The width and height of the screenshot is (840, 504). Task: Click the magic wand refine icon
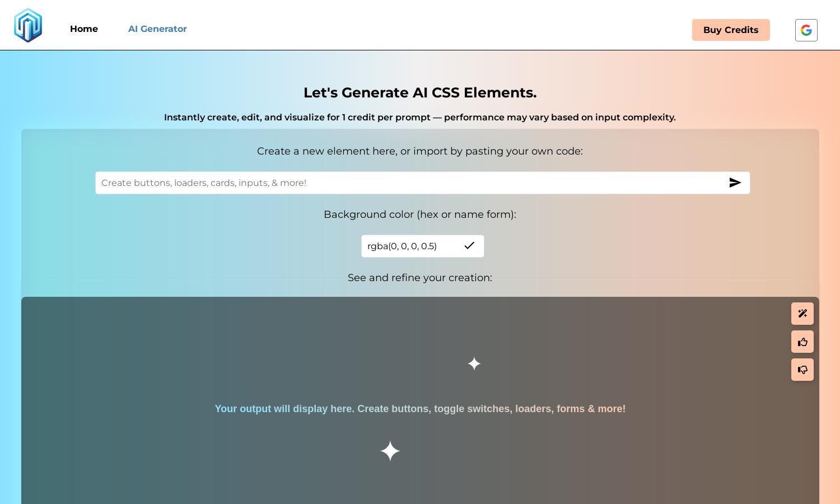point(802,314)
